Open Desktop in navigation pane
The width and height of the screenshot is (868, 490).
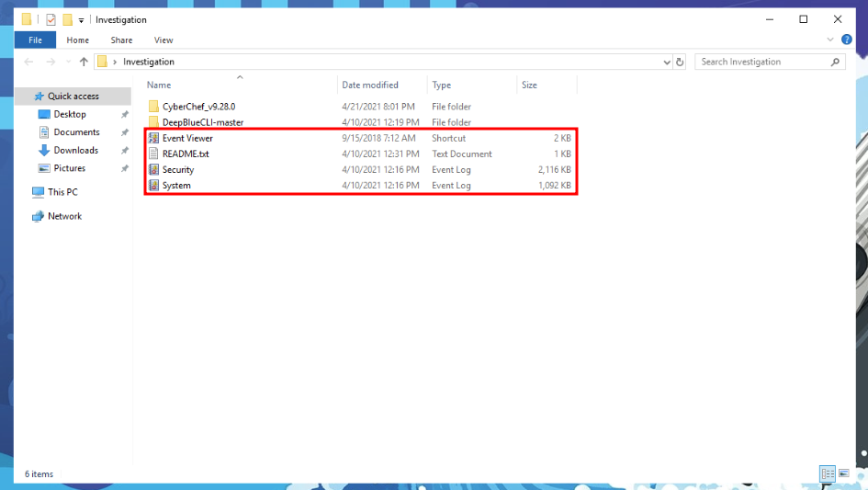click(70, 114)
